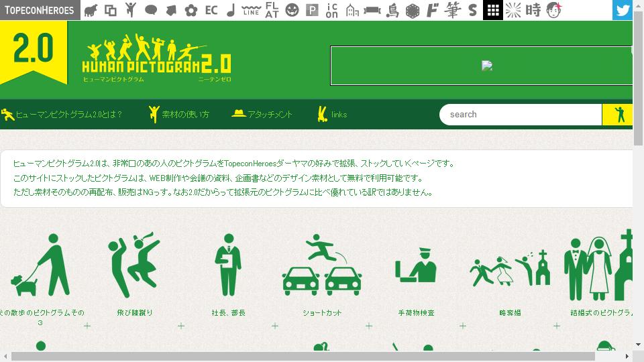Select the flag icon in top bar

[x=171, y=10]
